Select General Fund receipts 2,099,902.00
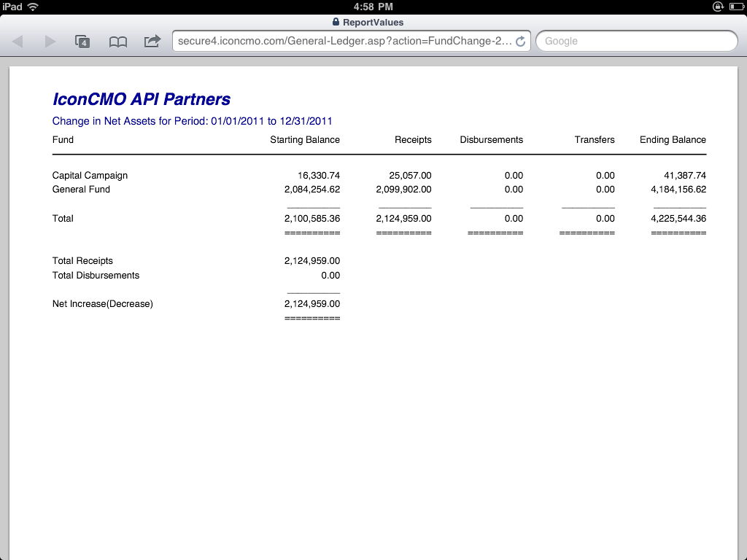The width and height of the screenshot is (747, 560). pyautogui.click(x=403, y=190)
